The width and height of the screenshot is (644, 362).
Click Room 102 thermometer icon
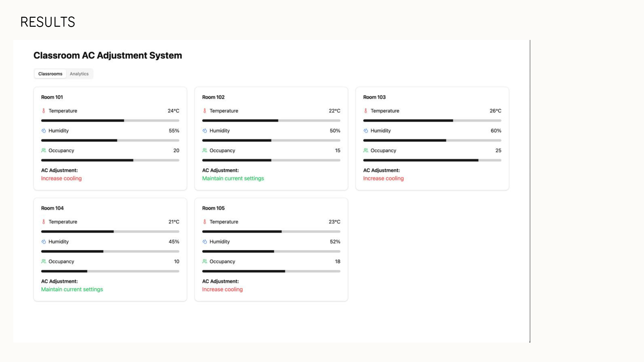[x=205, y=111]
